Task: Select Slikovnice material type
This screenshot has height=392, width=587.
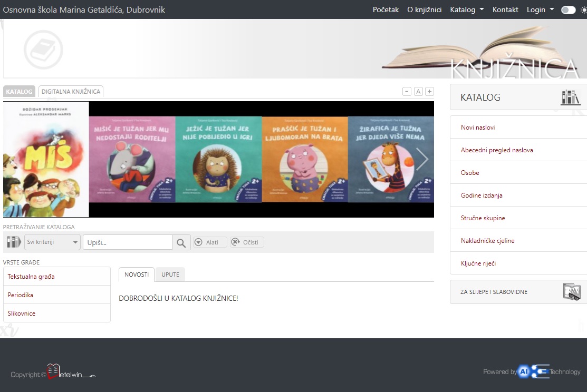Action: 57,313
